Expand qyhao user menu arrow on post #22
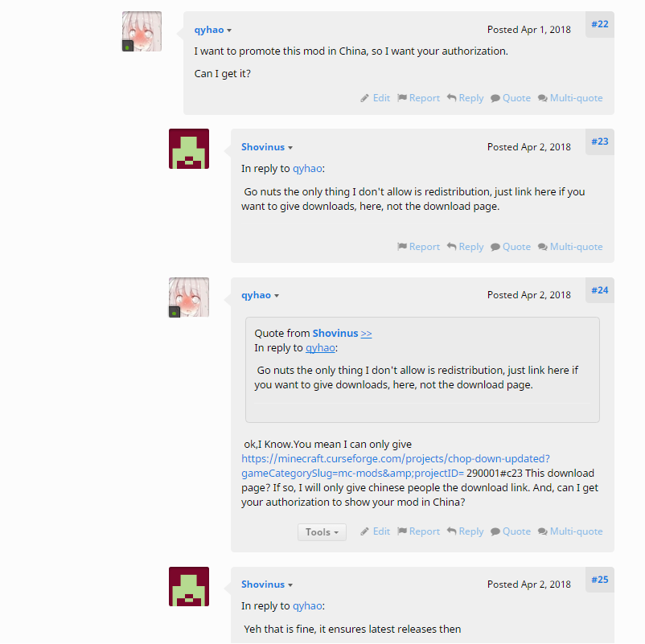The image size is (645, 644). coord(229,31)
